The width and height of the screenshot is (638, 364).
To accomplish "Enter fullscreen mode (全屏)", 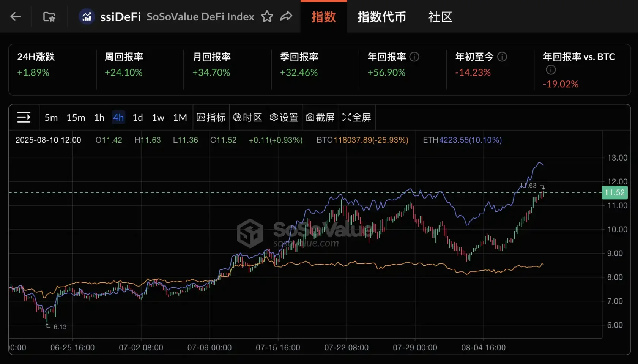I will (x=356, y=117).
